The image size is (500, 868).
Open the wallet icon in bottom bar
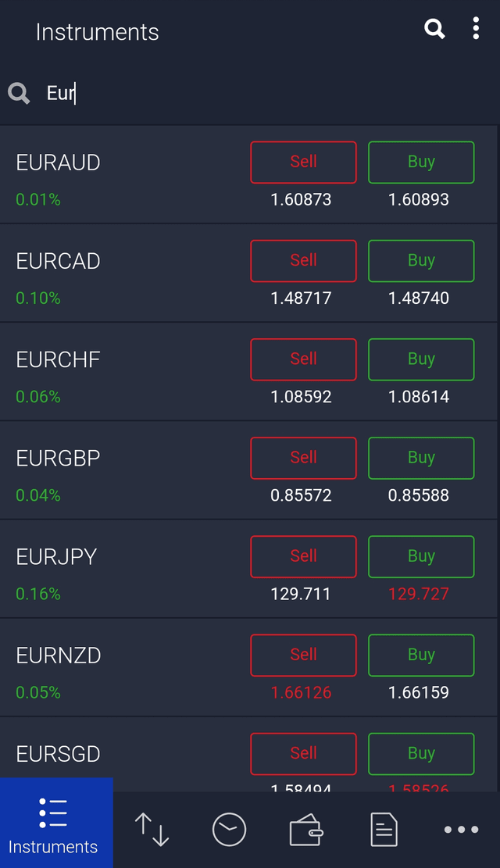306,830
